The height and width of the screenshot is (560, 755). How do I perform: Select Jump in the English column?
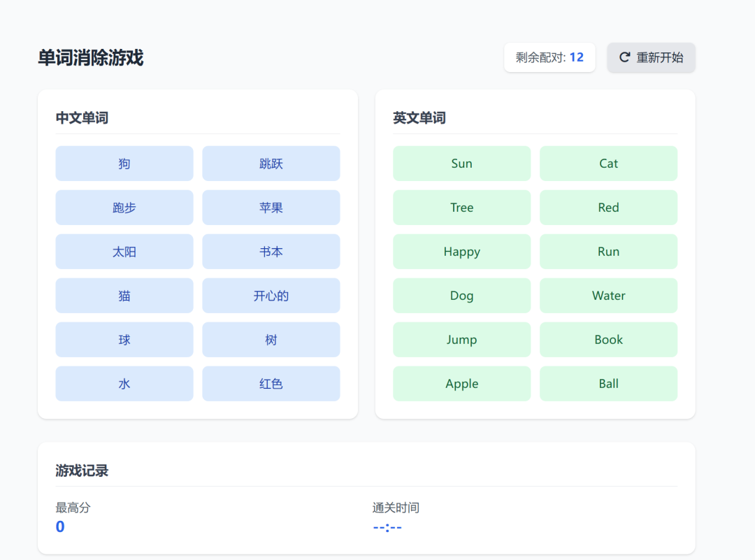pos(461,339)
